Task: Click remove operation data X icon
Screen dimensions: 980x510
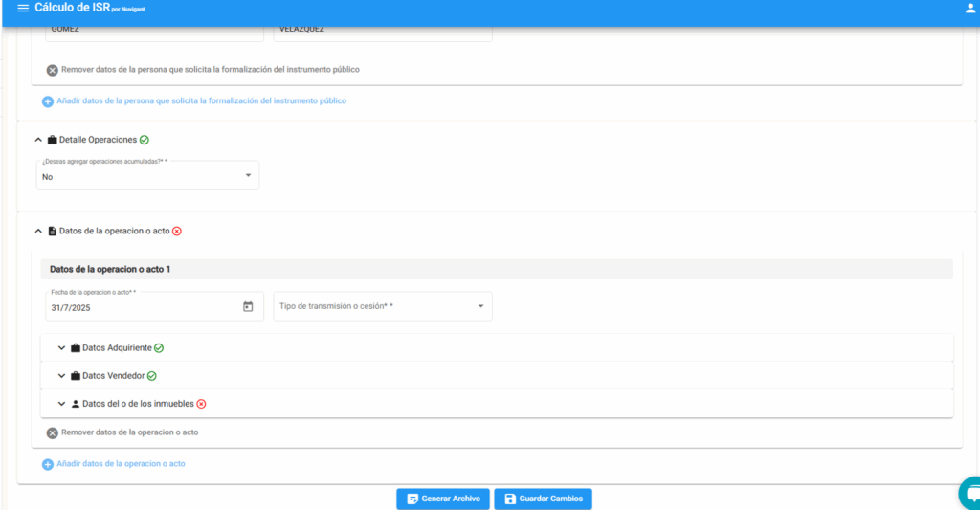Action: tap(53, 433)
